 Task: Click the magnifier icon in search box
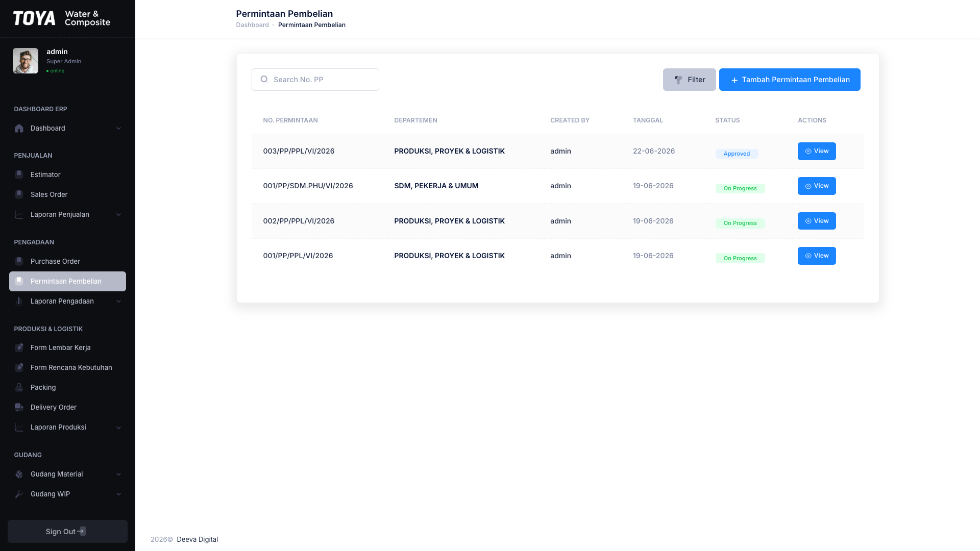[264, 79]
